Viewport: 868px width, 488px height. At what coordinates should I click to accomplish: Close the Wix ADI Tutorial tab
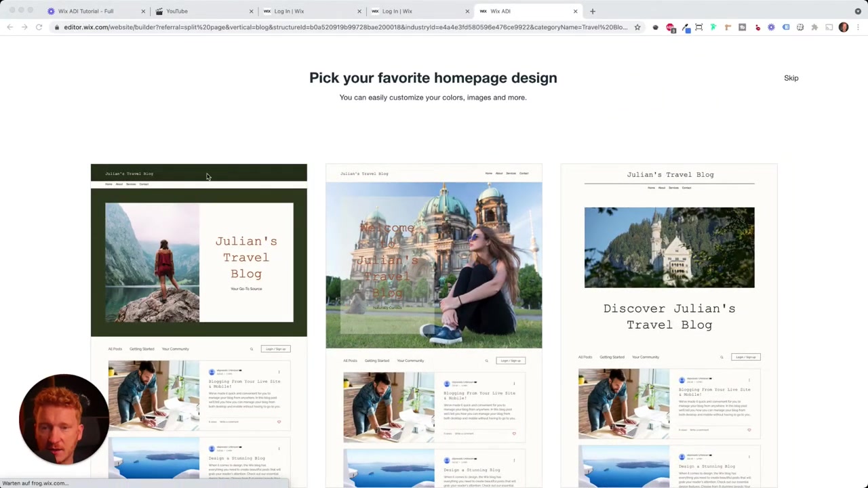(x=143, y=12)
